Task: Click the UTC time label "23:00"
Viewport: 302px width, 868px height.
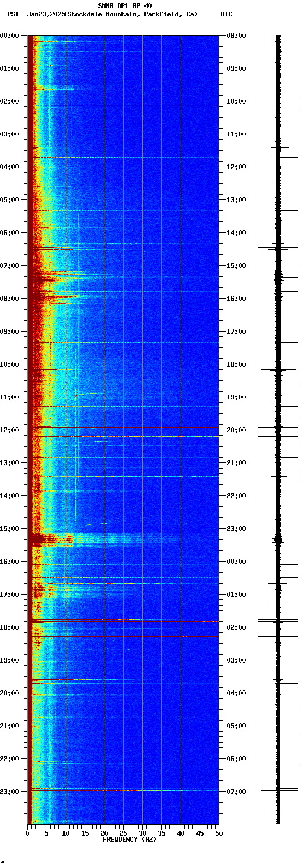Action: tap(236, 528)
